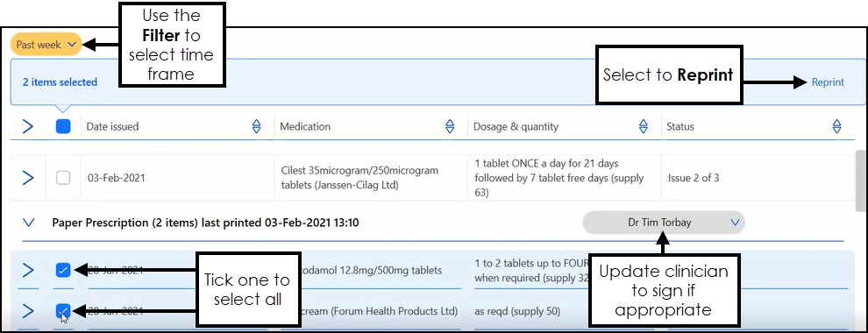The width and height of the screenshot is (868, 333).
Task: Expand all rows using header chevron
Action: 28,127
